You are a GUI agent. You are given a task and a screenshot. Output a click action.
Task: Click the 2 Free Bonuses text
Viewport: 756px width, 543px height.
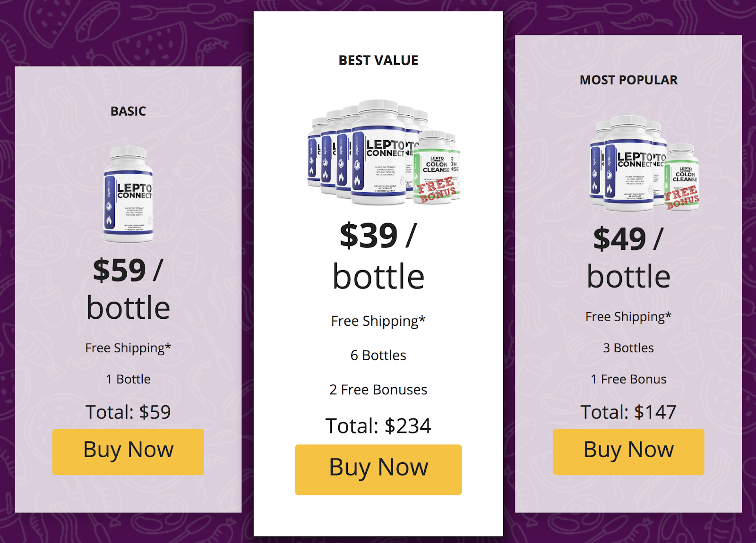pyautogui.click(x=378, y=390)
